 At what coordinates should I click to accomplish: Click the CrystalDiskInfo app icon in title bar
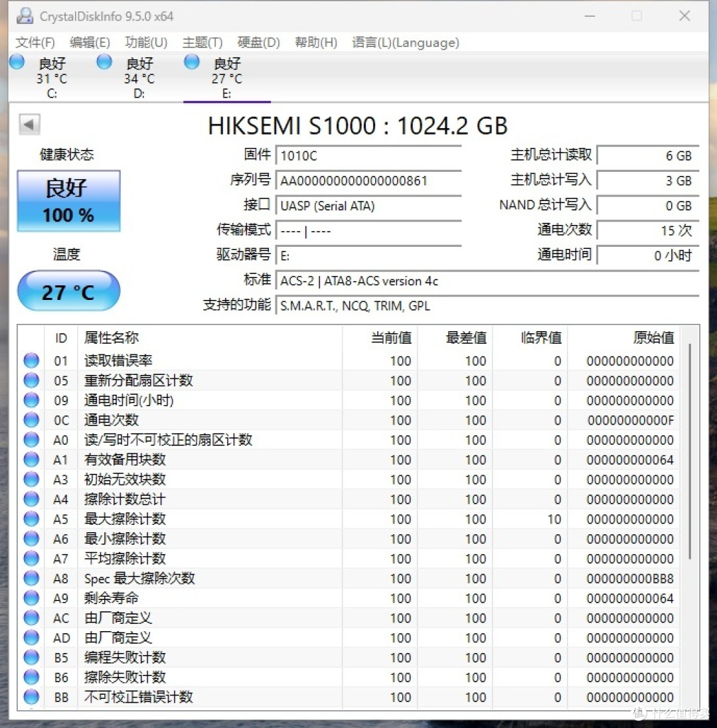(x=25, y=16)
